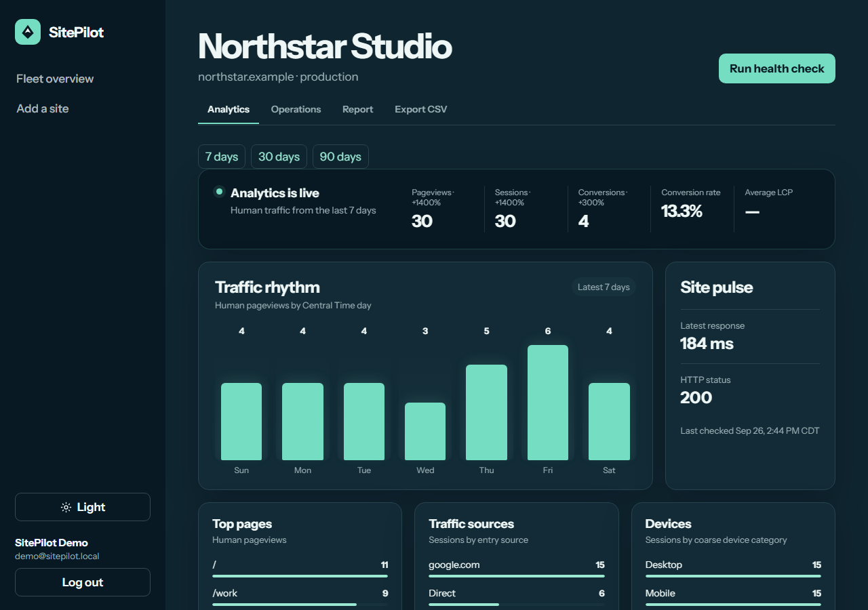Click the SitePilot logo icon
This screenshot has height=610, width=868.
tap(28, 32)
